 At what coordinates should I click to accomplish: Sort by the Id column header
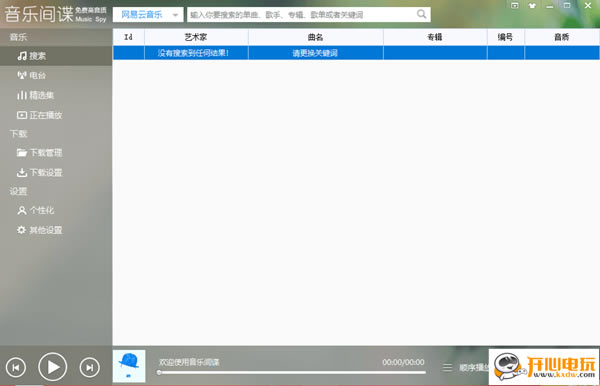pyautogui.click(x=129, y=37)
